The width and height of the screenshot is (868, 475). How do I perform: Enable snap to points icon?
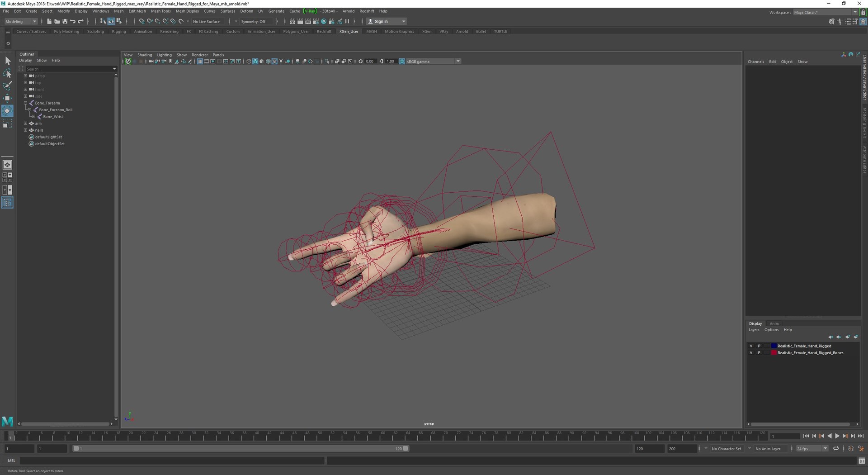[157, 21]
